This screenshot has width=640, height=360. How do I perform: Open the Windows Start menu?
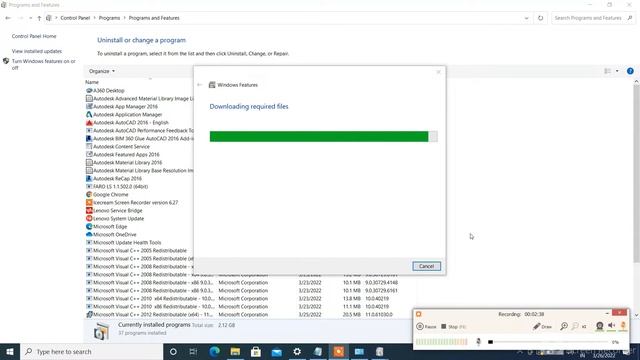pyautogui.click(x=10, y=351)
